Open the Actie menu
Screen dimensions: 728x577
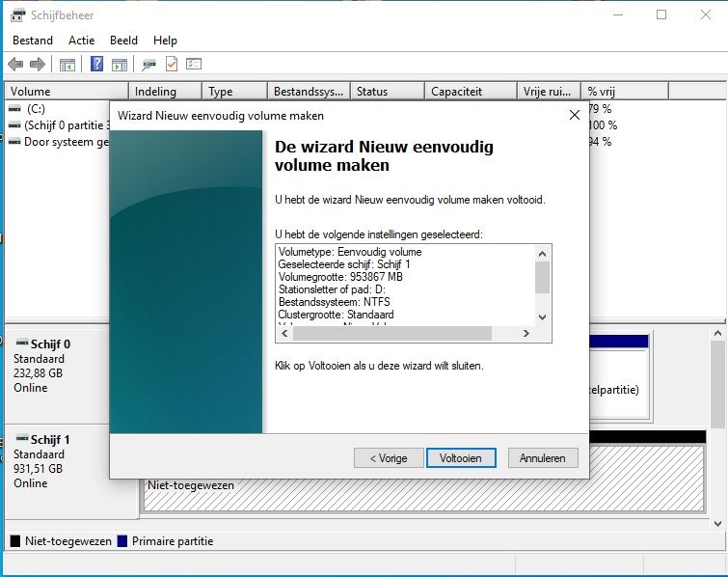[81, 41]
